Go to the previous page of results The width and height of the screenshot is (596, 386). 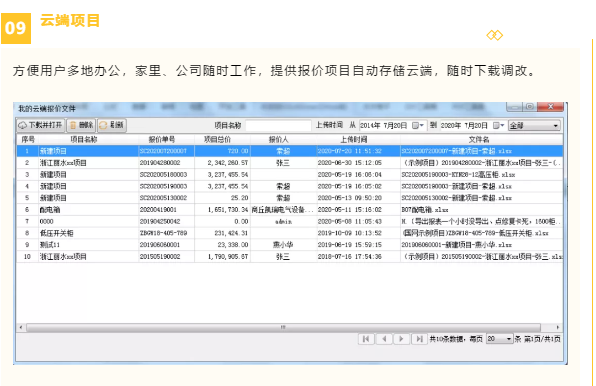[384, 339]
